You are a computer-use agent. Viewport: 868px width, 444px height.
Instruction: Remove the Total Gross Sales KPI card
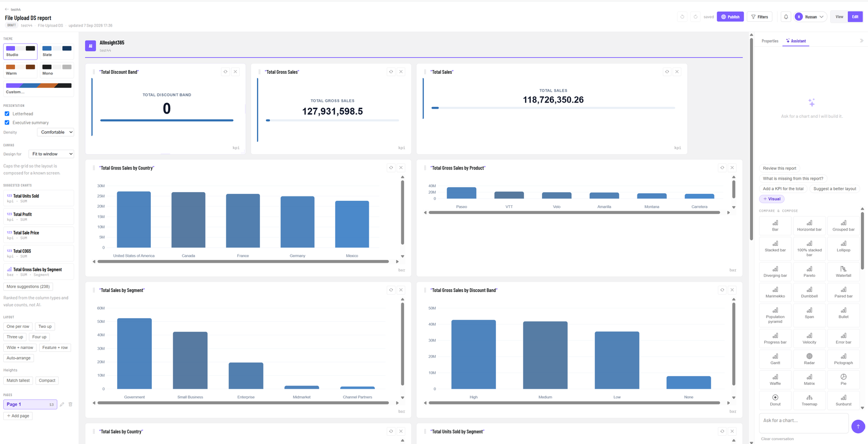[401, 72]
